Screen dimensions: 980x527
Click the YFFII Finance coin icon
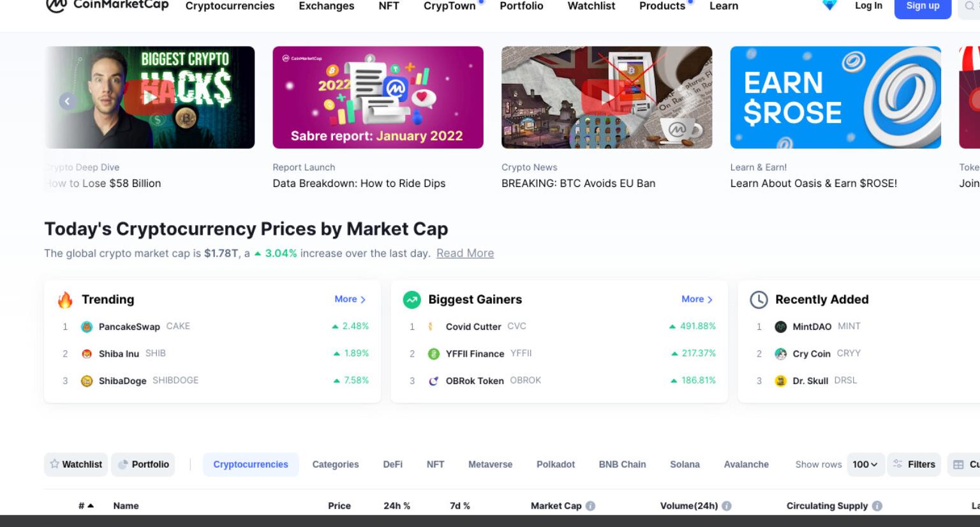point(434,353)
